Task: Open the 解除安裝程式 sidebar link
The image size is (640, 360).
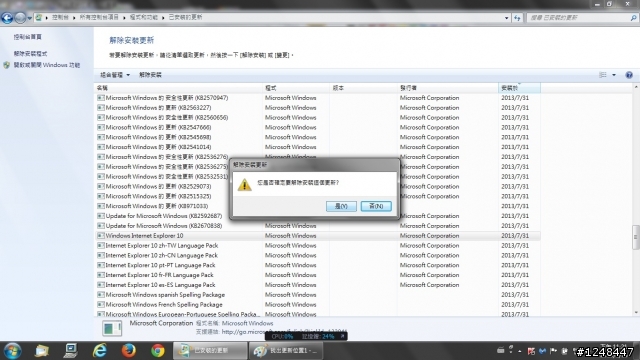Action: pyautogui.click(x=30, y=54)
